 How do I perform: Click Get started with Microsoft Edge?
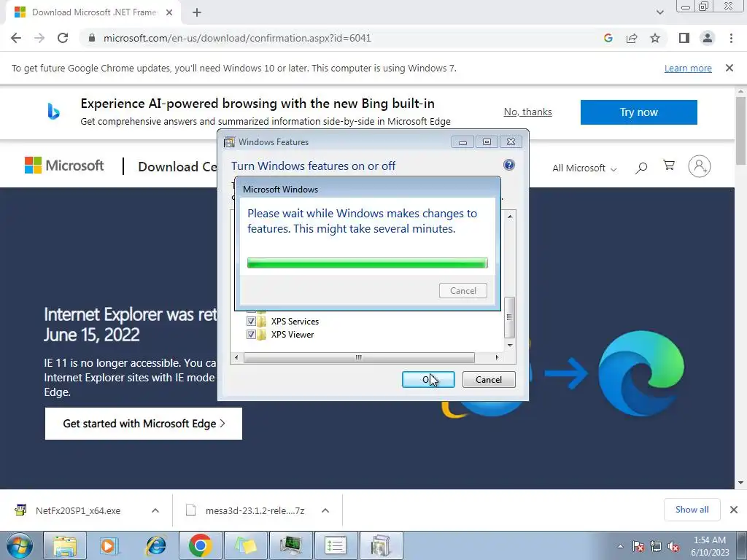pyautogui.click(x=144, y=424)
